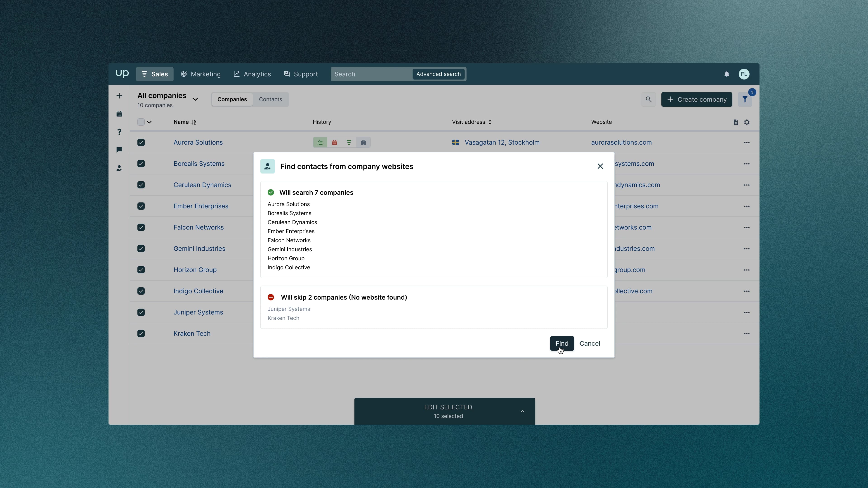
Task: Click the export to file icon
Action: coord(736,122)
